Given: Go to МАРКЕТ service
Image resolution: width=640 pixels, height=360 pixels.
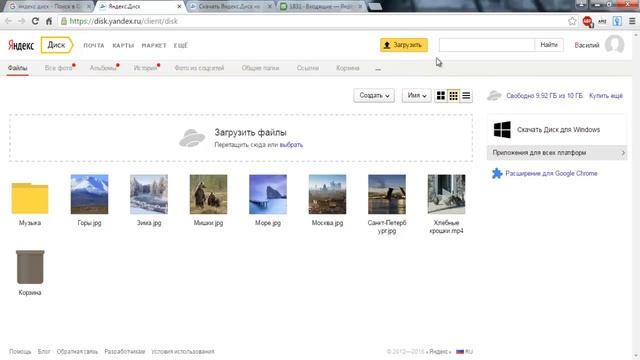Looking at the screenshot, I should [x=154, y=45].
